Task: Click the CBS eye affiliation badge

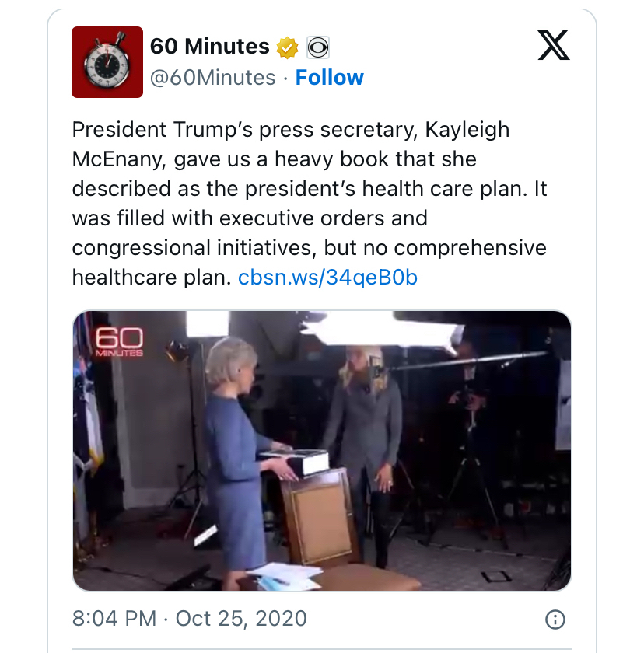Action: 317,47
